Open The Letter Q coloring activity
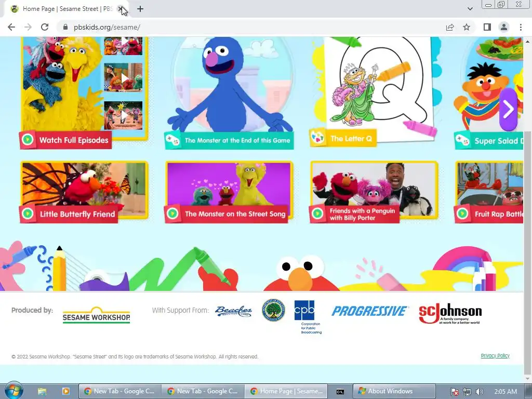The height and width of the screenshot is (399, 532). (351, 138)
